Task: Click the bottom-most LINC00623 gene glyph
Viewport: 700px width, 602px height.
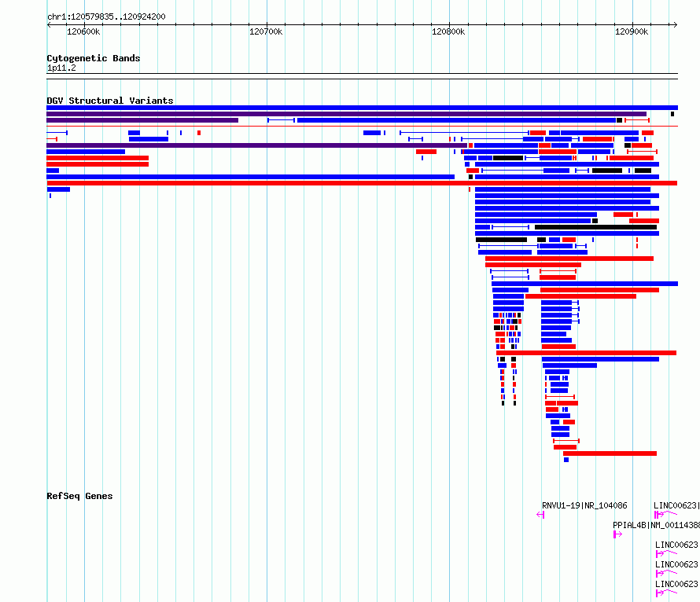Action: coord(665,593)
